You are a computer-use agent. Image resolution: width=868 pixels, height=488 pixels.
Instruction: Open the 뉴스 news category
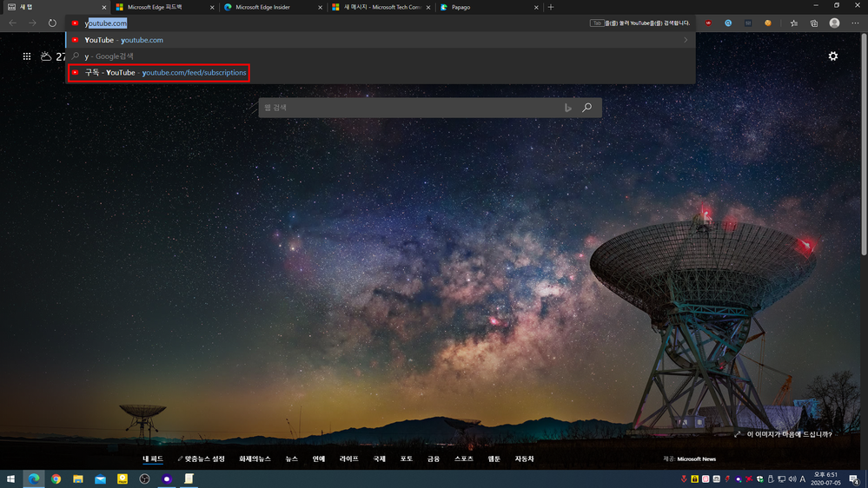(292, 458)
